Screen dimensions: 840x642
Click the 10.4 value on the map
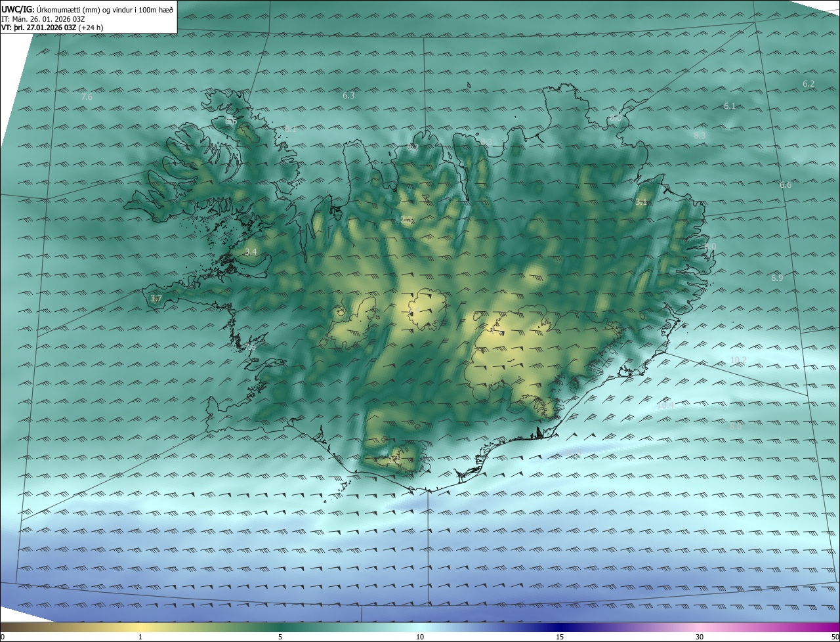(665, 406)
